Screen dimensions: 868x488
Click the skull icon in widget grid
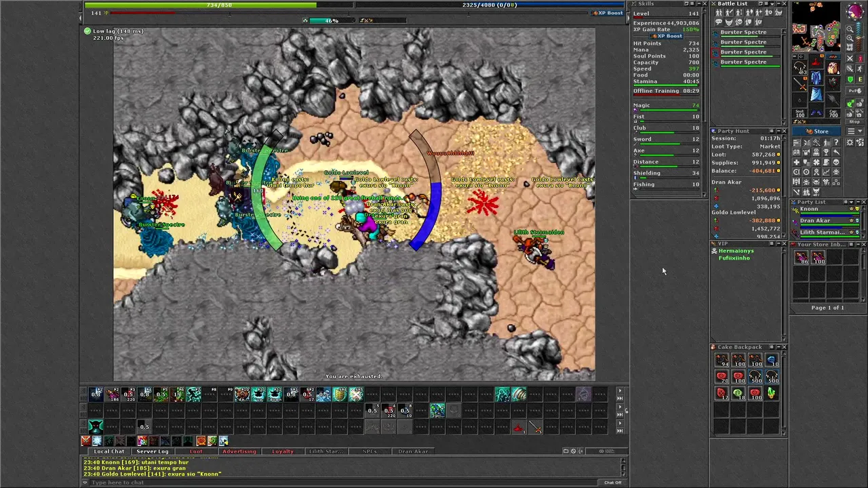coord(836,162)
